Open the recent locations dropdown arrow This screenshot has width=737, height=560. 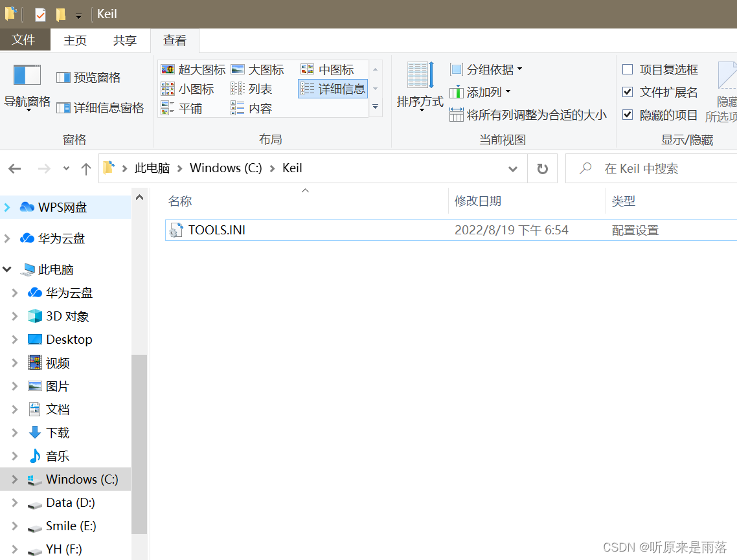pos(66,169)
